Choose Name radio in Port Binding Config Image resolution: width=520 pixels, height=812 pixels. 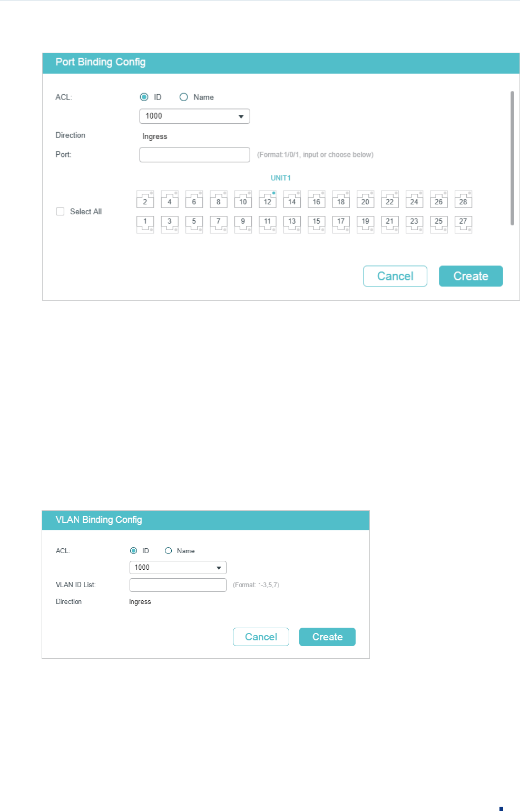click(184, 97)
